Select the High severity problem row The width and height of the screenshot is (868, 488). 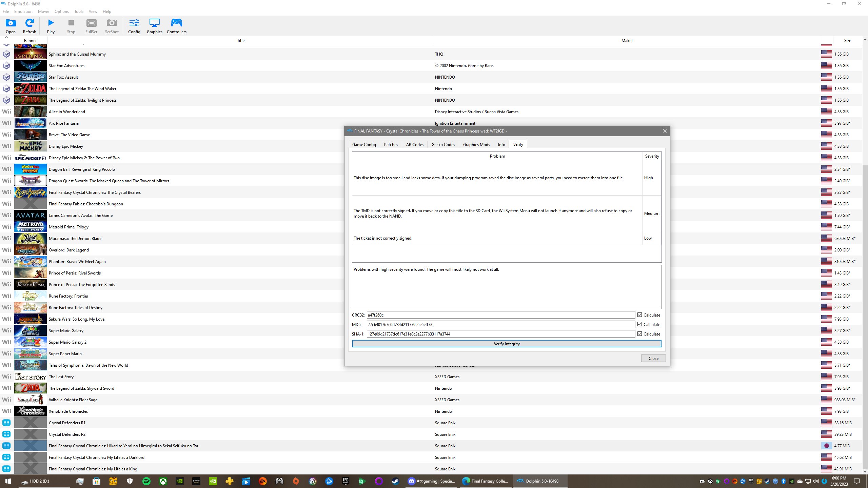[x=507, y=178]
